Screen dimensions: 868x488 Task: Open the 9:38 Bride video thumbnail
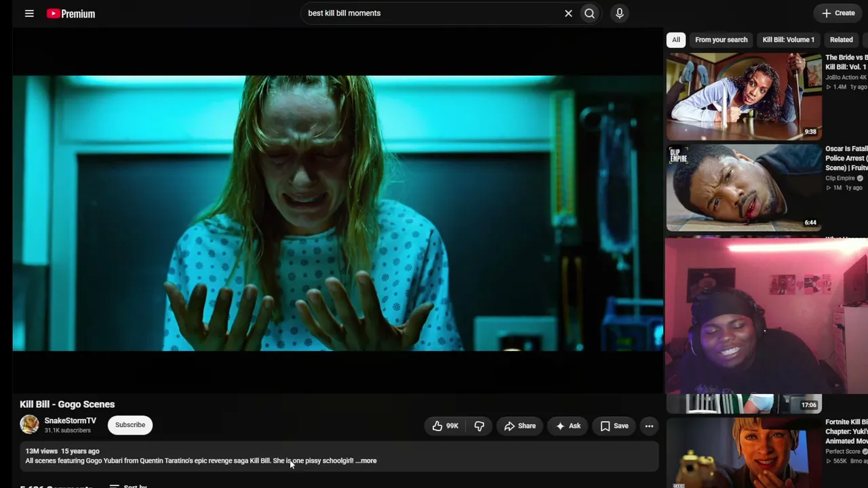coord(744,96)
